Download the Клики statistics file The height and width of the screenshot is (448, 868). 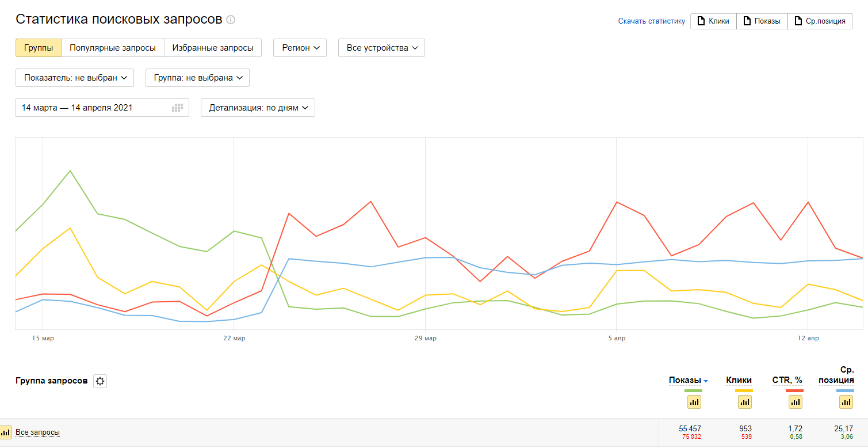(x=713, y=21)
